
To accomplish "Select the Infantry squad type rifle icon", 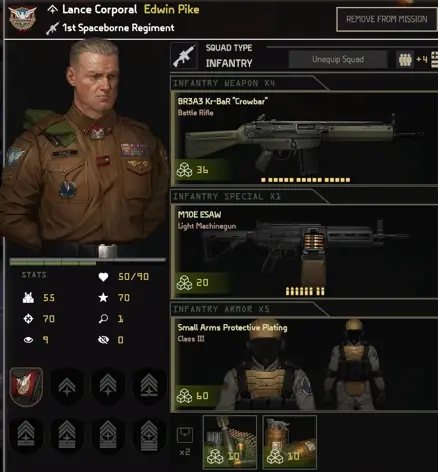I will click(x=184, y=56).
